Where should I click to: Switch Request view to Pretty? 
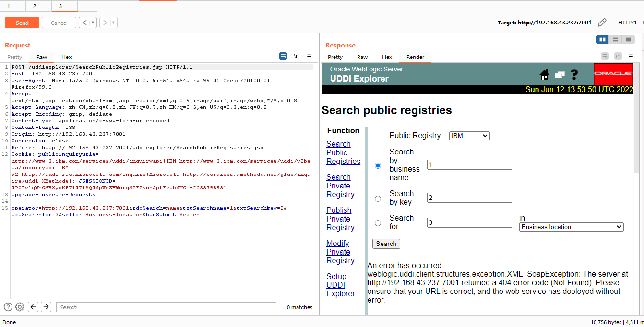[15, 57]
